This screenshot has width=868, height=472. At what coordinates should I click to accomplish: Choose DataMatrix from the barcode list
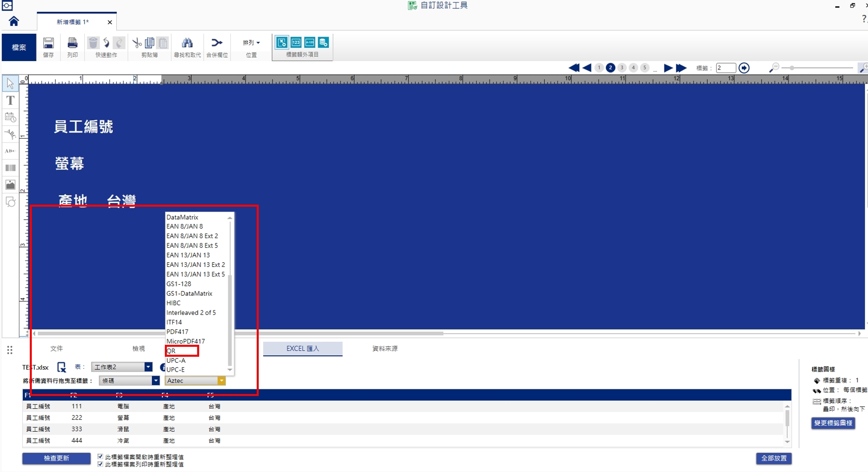point(182,217)
